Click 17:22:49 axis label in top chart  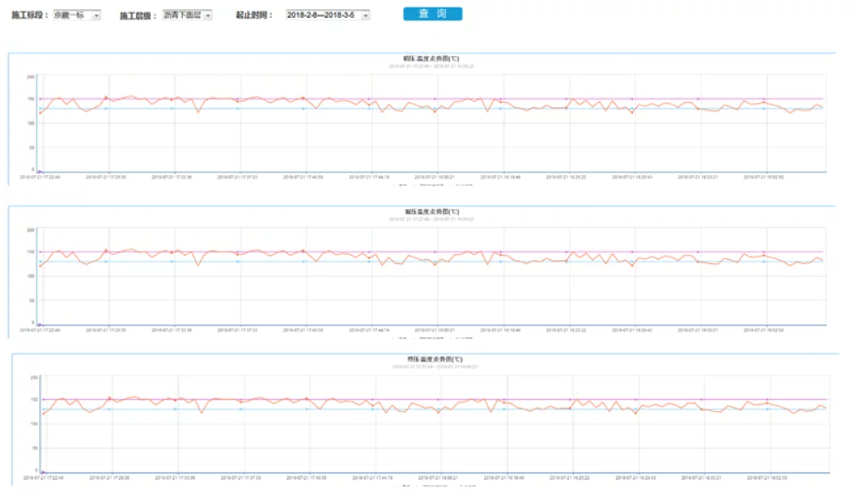(40, 178)
